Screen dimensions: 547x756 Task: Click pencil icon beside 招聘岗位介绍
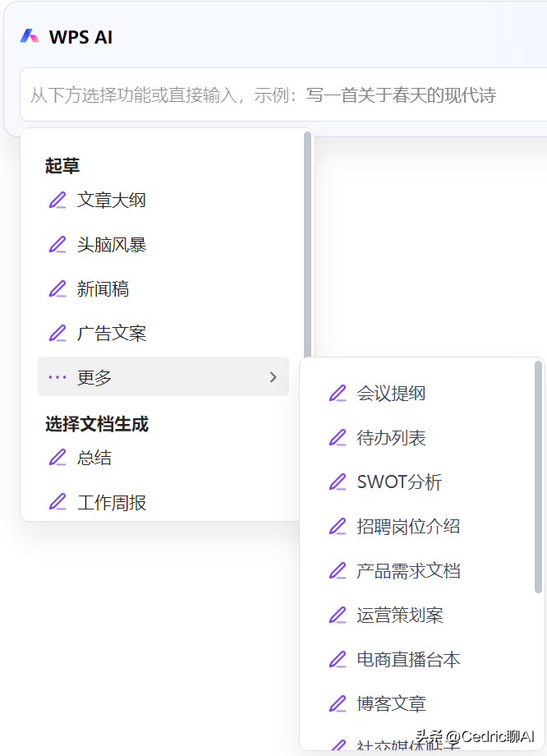click(338, 527)
